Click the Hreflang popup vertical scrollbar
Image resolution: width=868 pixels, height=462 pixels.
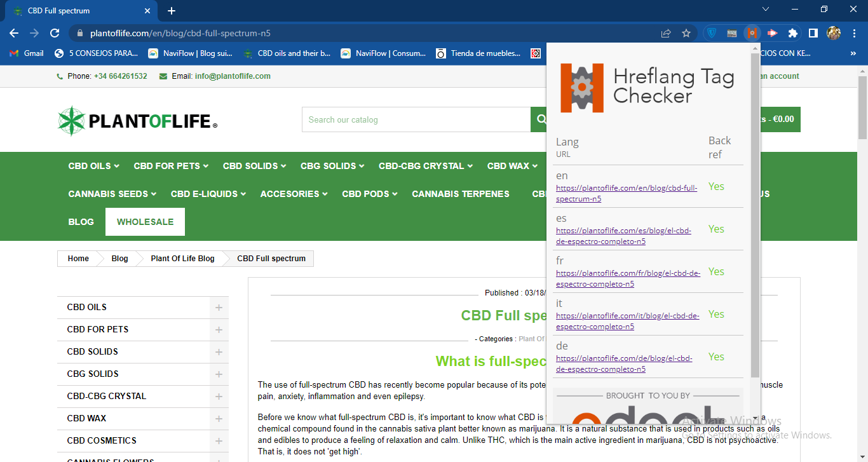755,216
